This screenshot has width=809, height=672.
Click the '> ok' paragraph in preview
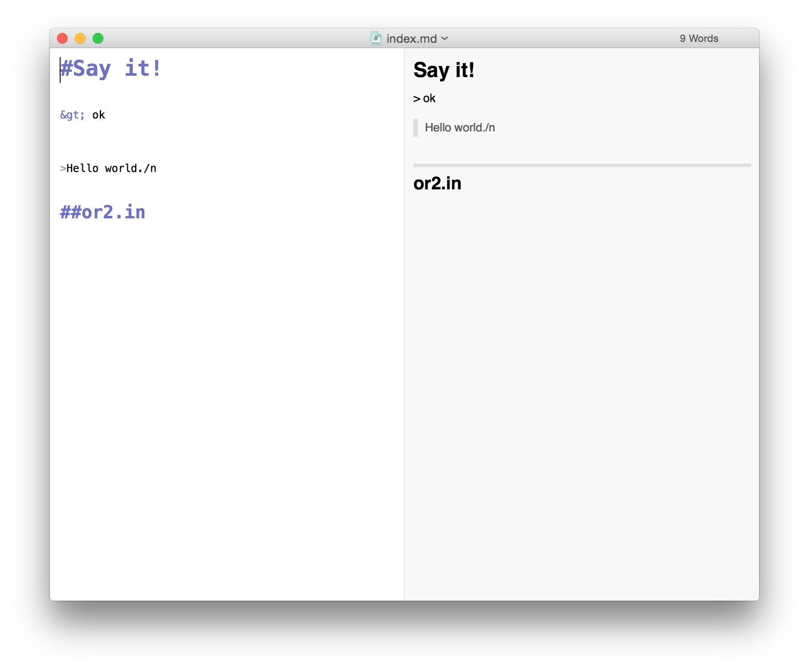tap(424, 98)
